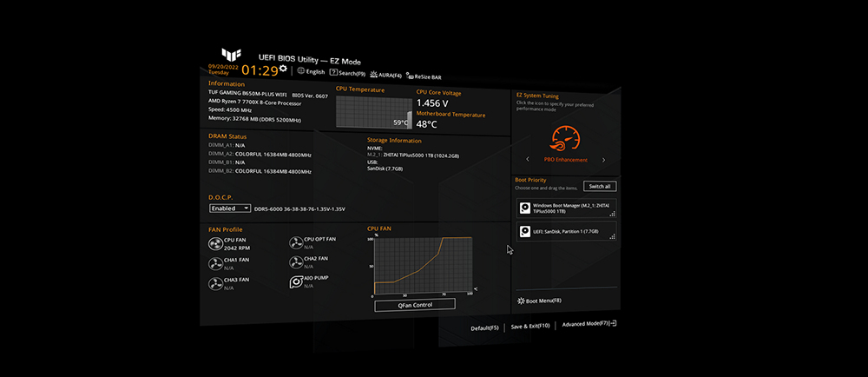
Task: Click the Memory: 32768 MB text
Action: coord(254,118)
